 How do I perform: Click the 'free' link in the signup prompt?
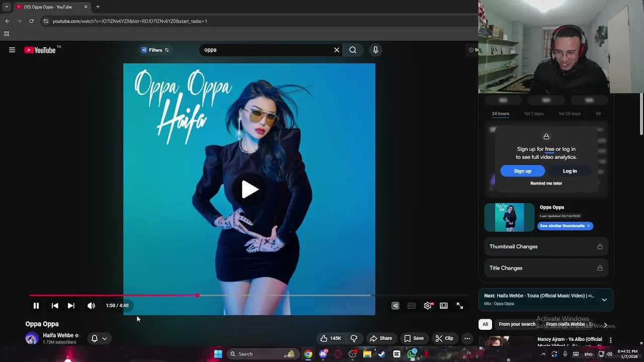pos(549,149)
